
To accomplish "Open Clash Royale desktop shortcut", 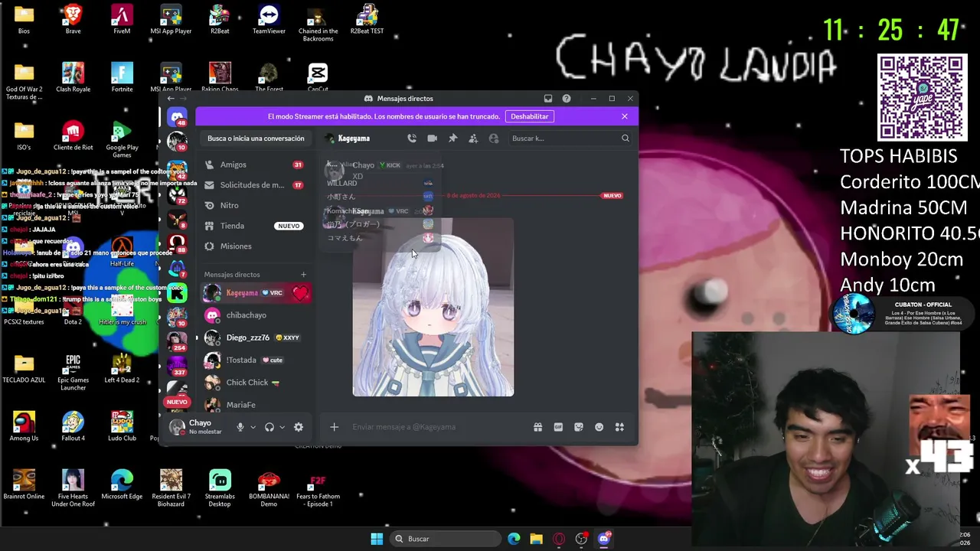I will 73,78.
